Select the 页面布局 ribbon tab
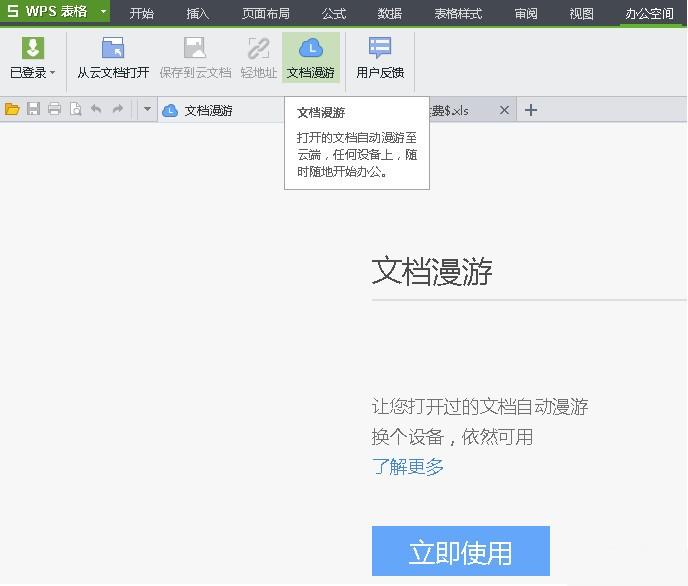 click(265, 13)
